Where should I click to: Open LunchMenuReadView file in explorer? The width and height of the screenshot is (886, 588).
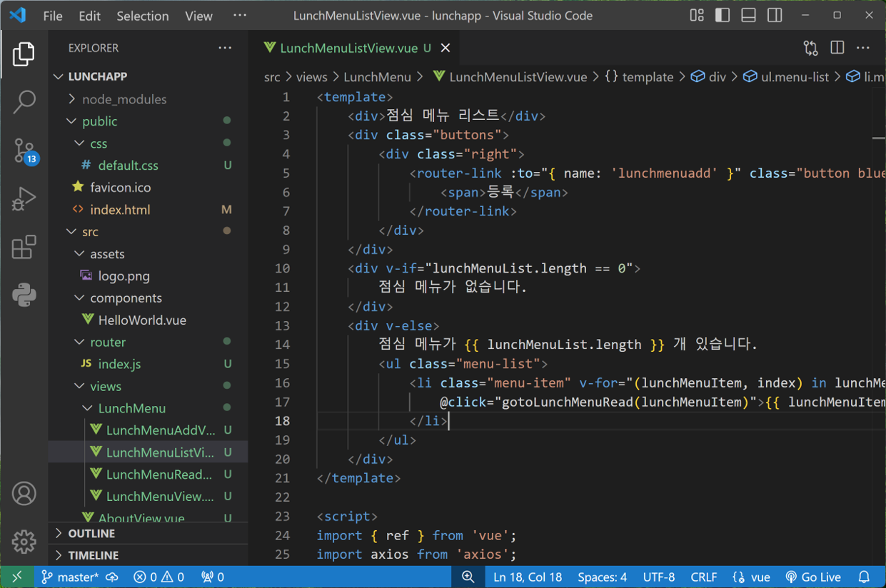pyautogui.click(x=148, y=475)
